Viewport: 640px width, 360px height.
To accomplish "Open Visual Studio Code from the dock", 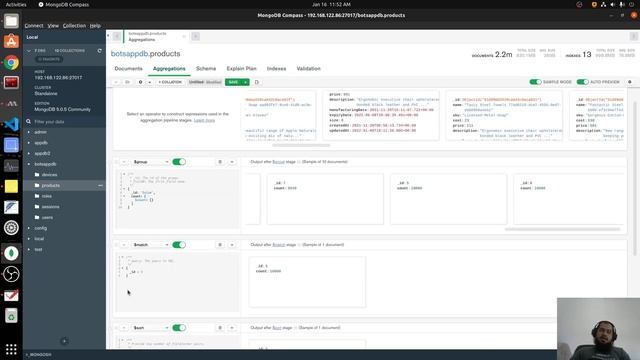I will [11, 124].
